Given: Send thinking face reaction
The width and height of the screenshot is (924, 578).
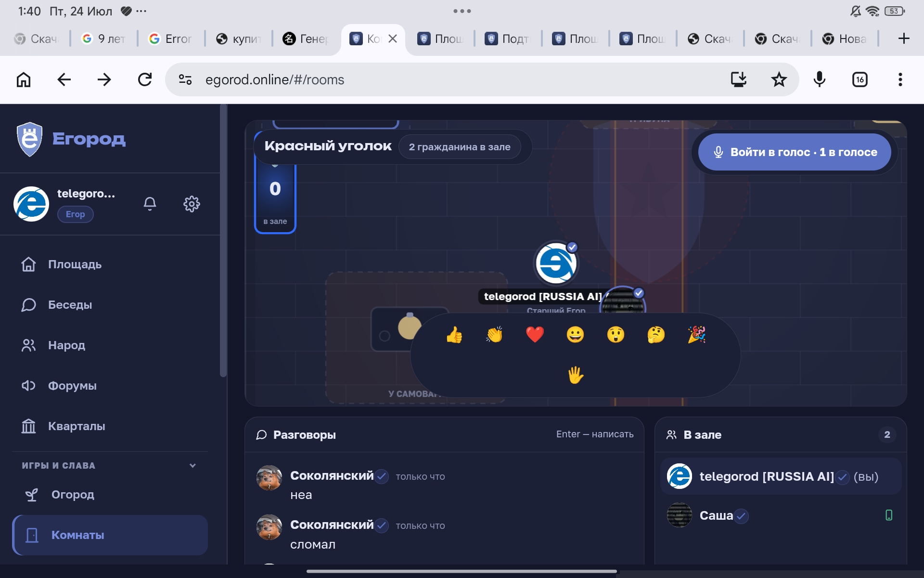Looking at the screenshot, I should tap(656, 334).
